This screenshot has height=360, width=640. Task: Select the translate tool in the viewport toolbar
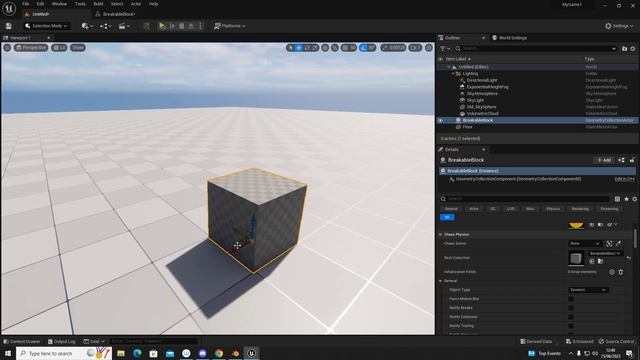pos(299,48)
